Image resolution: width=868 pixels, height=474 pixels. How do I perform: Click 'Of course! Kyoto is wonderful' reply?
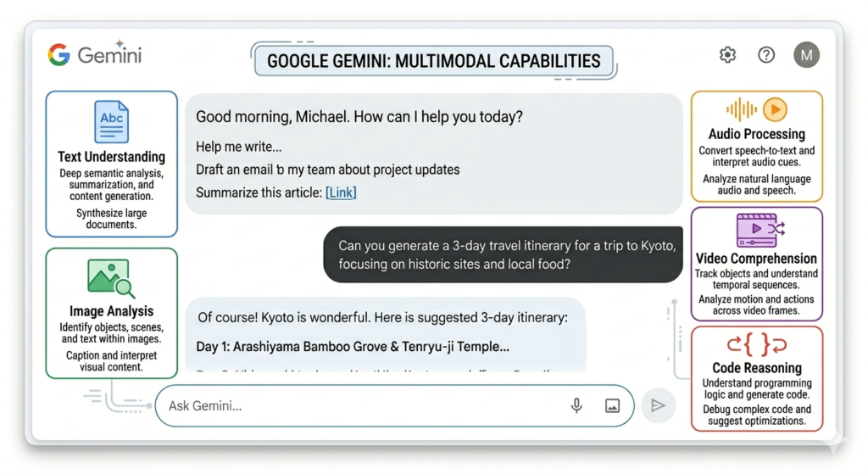click(x=382, y=318)
